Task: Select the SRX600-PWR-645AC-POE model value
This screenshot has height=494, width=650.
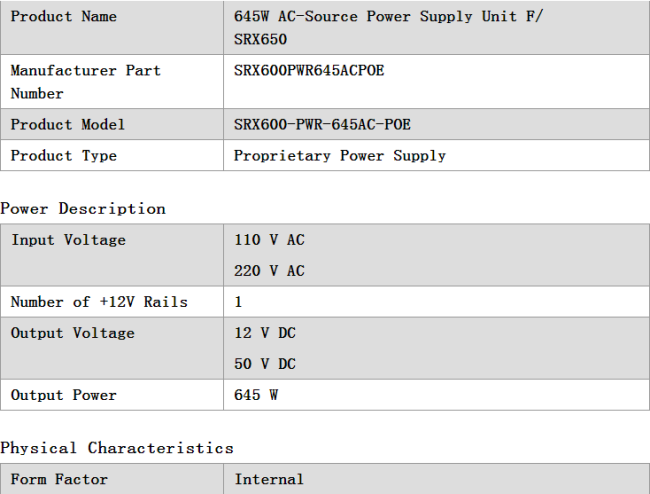Action: click(322, 124)
